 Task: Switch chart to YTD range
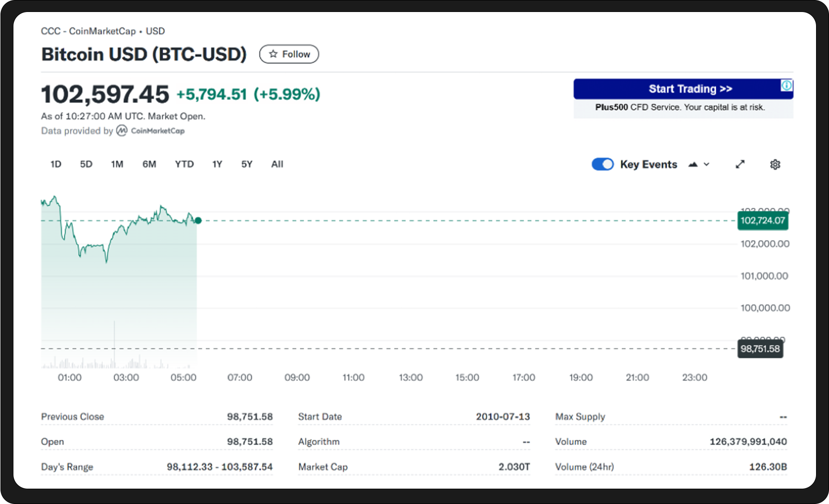(184, 164)
